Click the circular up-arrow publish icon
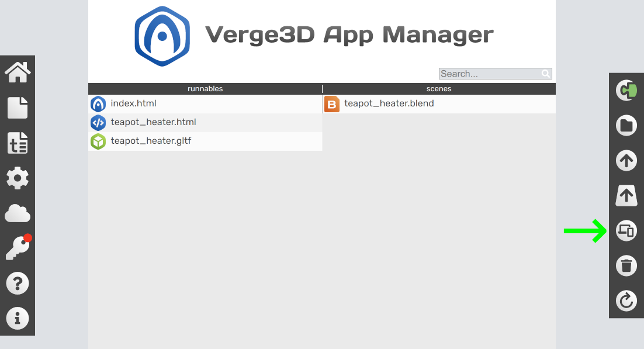This screenshot has width=644, height=349. 626,160
